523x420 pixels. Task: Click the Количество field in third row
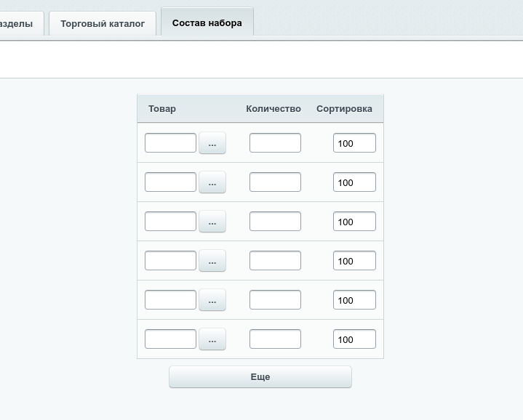[275, 222]
